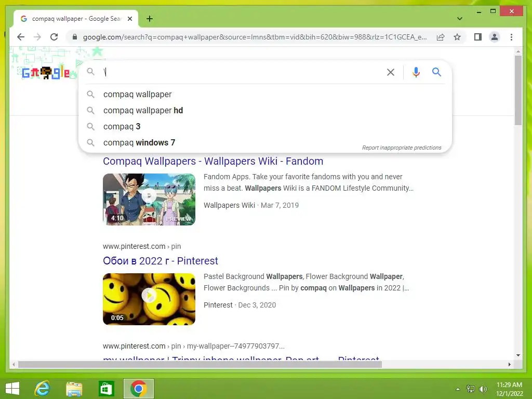Click 'Pinterest · Dec 3, 2020' source text
Screen dimensions: 532x399
coord(240,305)
